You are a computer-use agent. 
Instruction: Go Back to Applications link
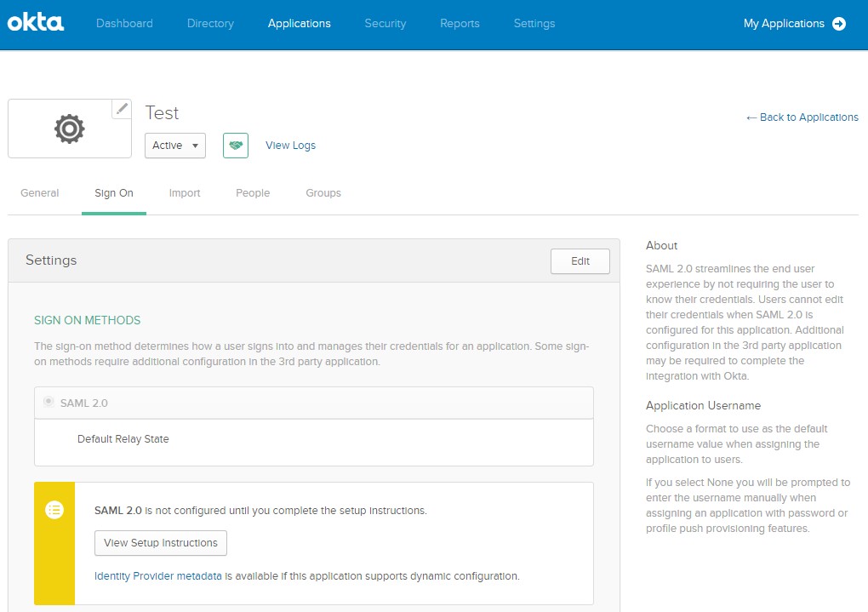pos(802,117)
